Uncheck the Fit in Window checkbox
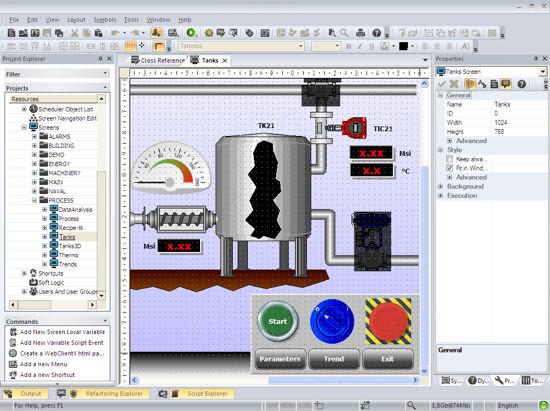This screenshot has width=550, height=411. [449, 168]
